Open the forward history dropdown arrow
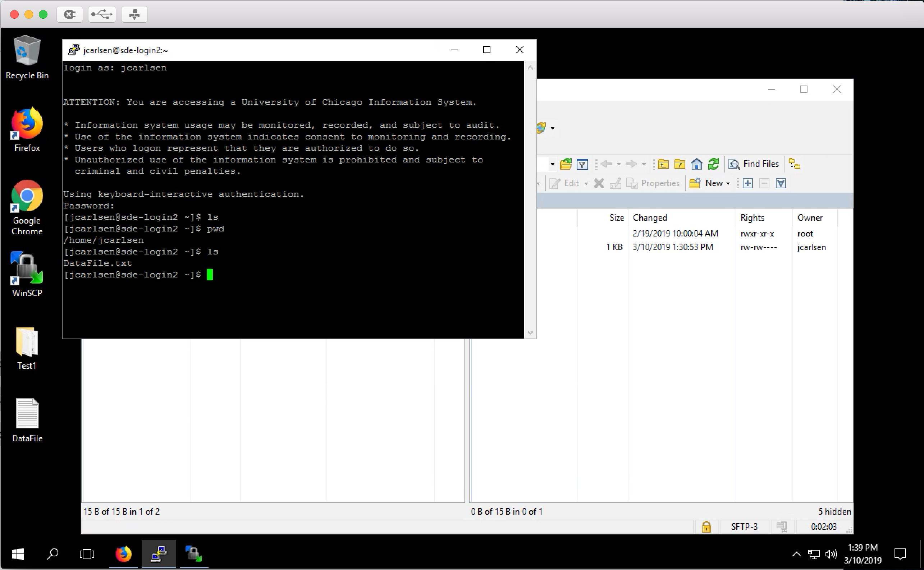Viewport: 924px width, 570px height. tap(644, 164)
